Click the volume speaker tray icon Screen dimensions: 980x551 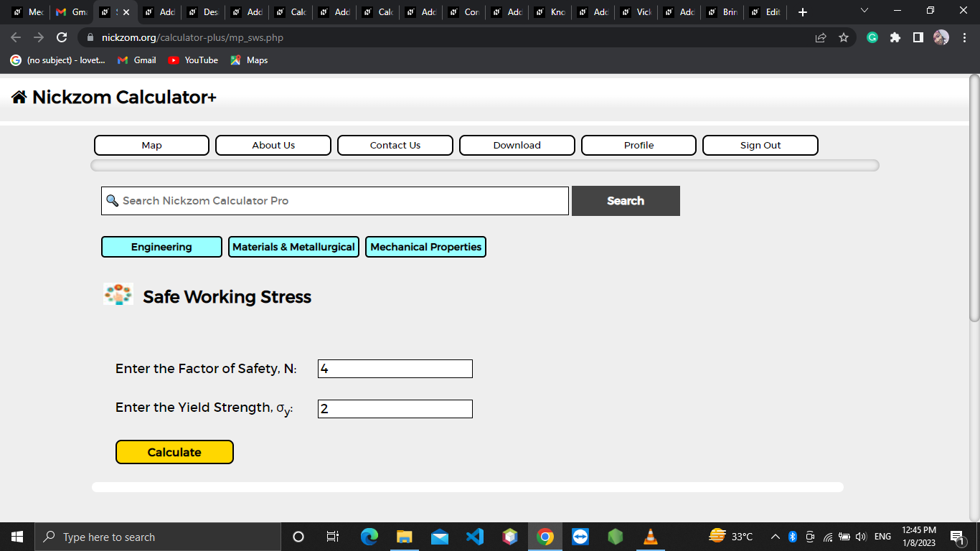pyautogui.click(x=861, y=537)
